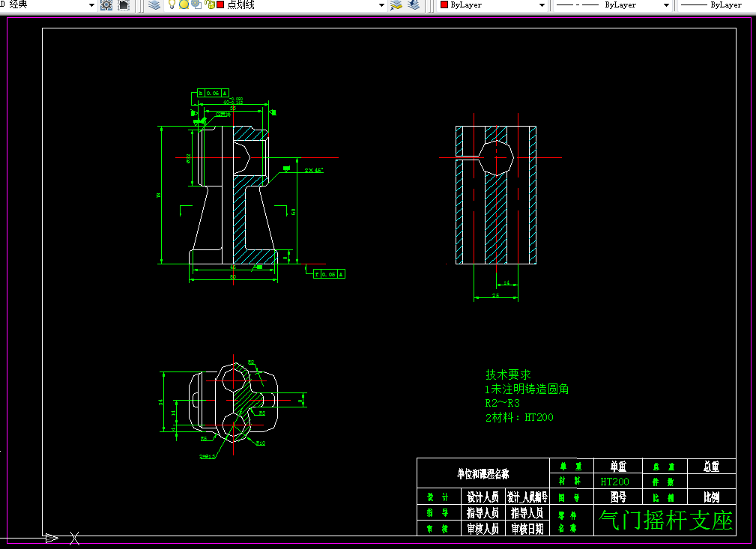Click the Make Object's Layer Current icon
The height and width of the screenshot is (549, 756).
pyautogui.click(x=396, y=5)
